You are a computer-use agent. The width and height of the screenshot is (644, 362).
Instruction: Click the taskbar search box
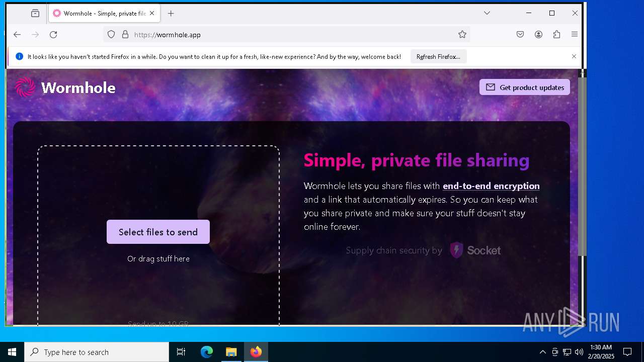[x=97, y=352]
